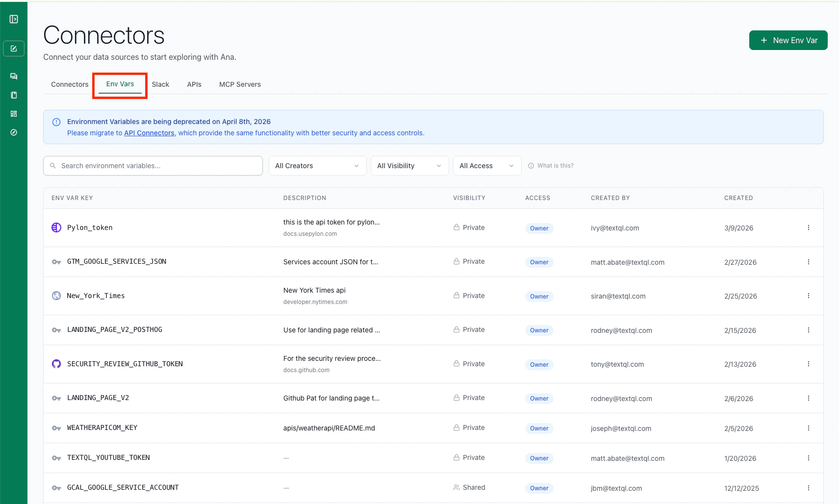839x504 pixels.
Task: Expand the sidebar panel toggle icon
Action: (14, 19)
